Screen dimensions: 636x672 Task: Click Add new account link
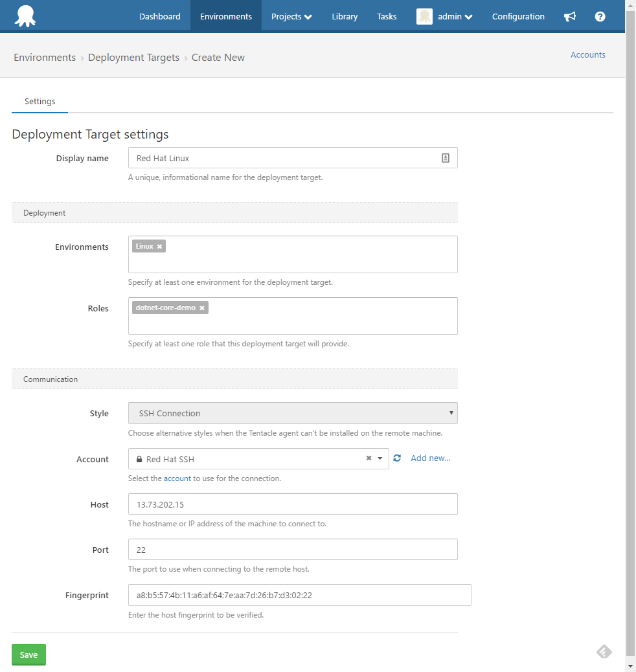[431, 458]
